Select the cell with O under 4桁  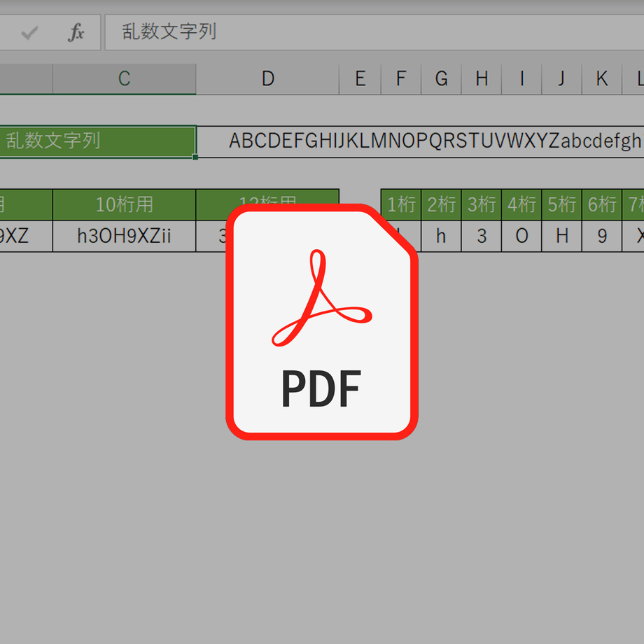[x=521, y=236]
